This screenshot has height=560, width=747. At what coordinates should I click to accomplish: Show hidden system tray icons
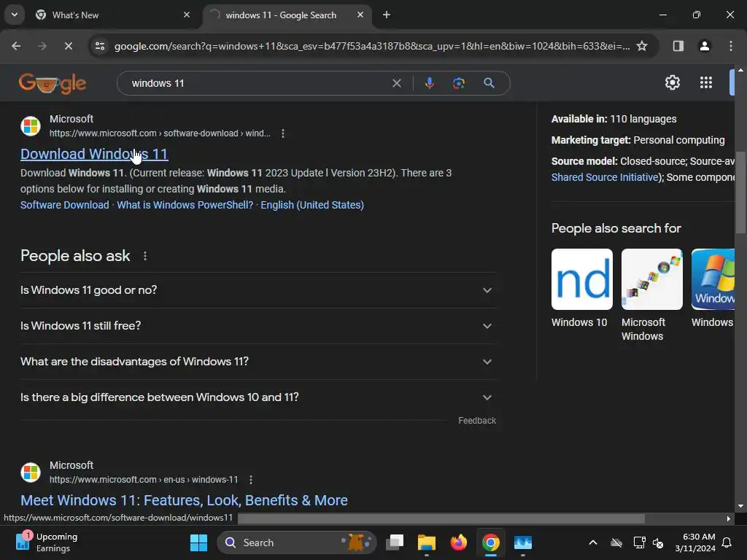pyautogui.click(x=592, y=542)
